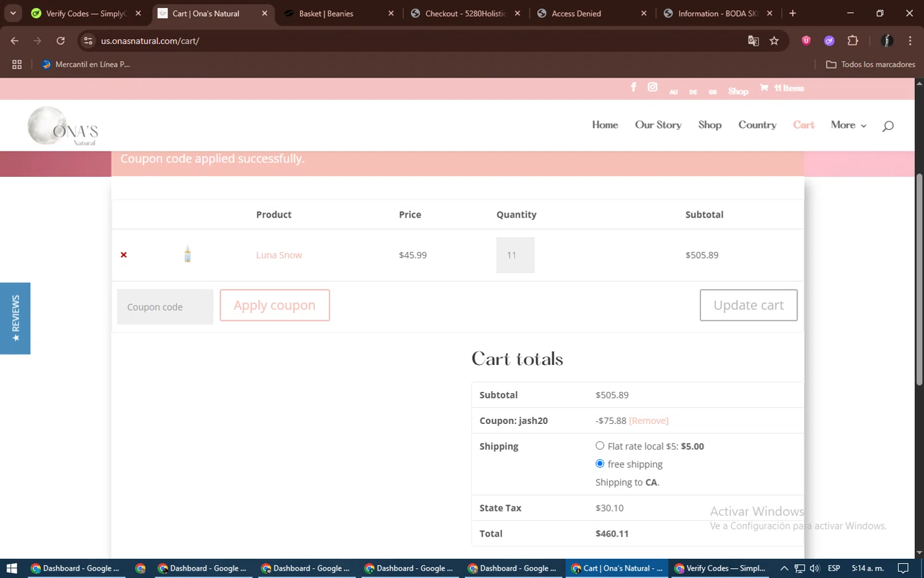The image size is (924, 578).
Task: Open the Chrome profile avatar
Action: pos(887,41)
